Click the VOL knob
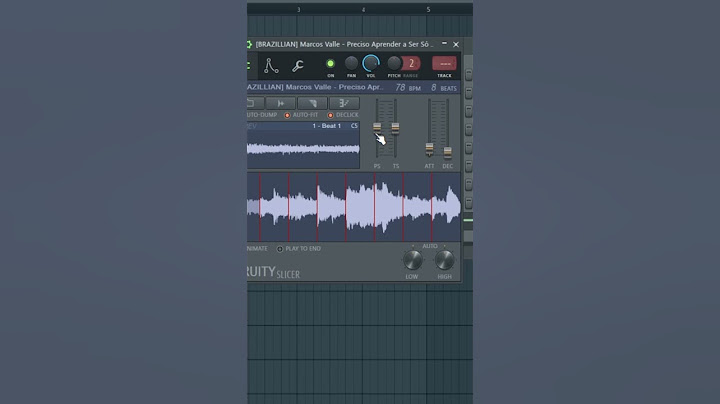 [371, 63]
